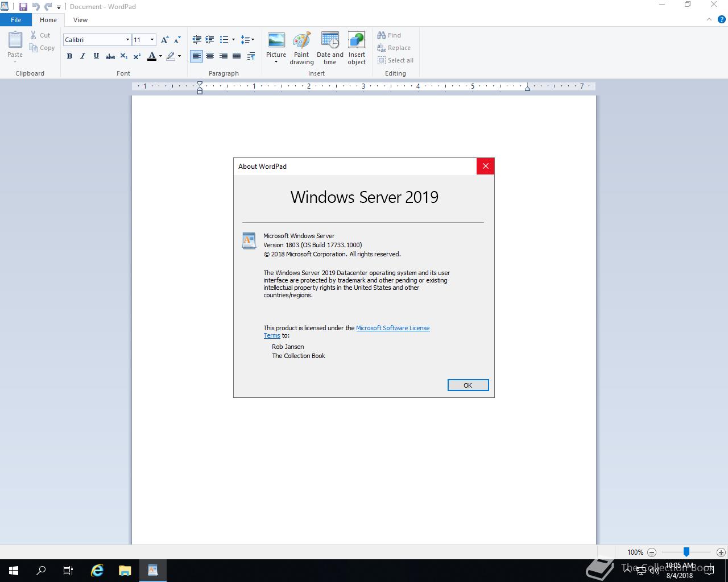728x582 pixels.
Task: Click the Copy command
Action: (x=42, y=48)
